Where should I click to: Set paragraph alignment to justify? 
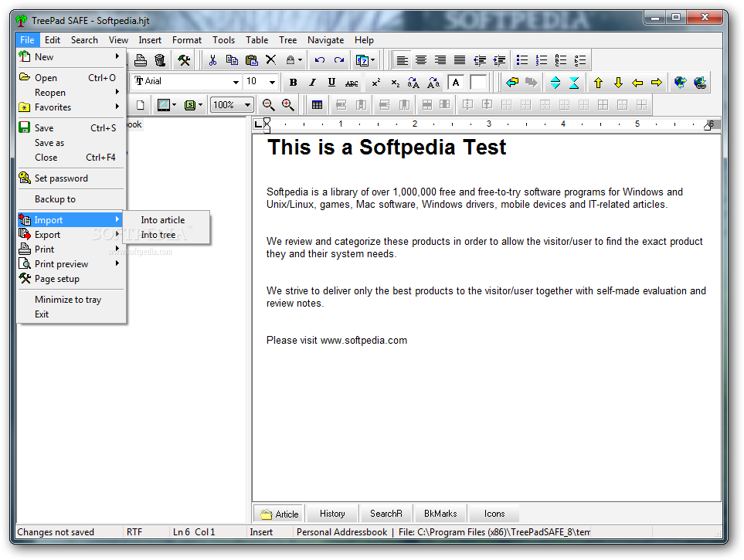click(x=460, y=60)
